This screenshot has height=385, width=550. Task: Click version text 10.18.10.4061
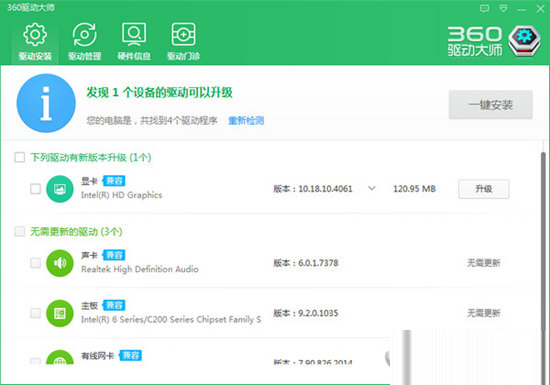click(325, 189)
